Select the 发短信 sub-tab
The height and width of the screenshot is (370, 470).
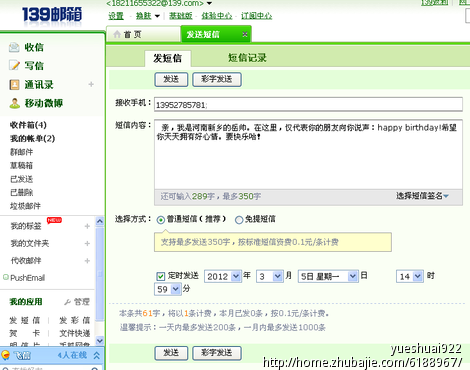168,59
